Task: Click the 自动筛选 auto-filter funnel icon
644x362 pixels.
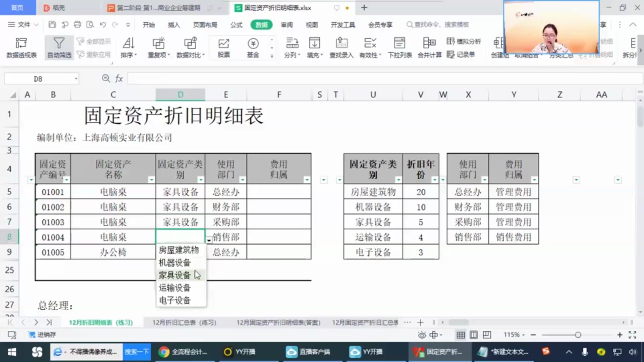Action: click(x=59, y=43)
